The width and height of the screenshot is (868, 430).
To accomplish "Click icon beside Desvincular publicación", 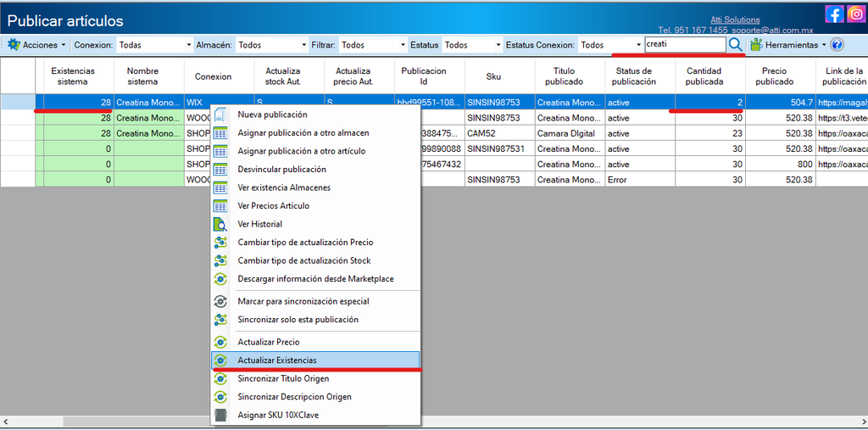I will point(220,170).
